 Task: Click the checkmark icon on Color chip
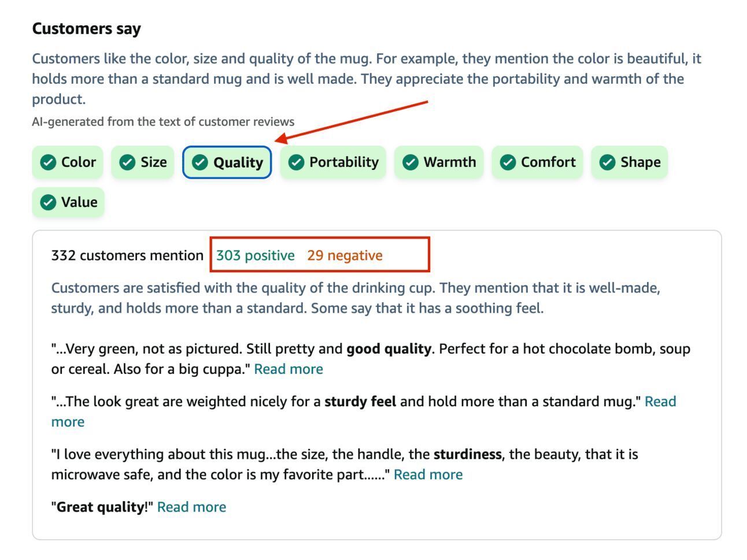tap(48, 162)
